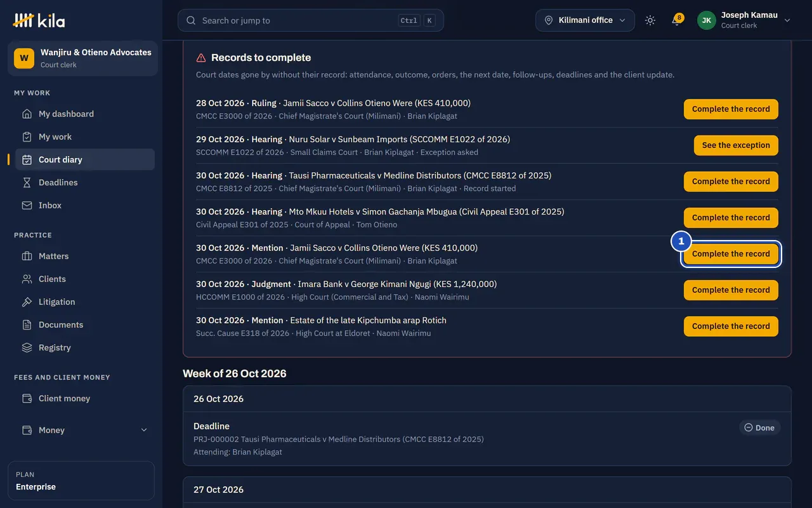
Task: Go to My work in sidebar
Action: [x=85, y=137]
